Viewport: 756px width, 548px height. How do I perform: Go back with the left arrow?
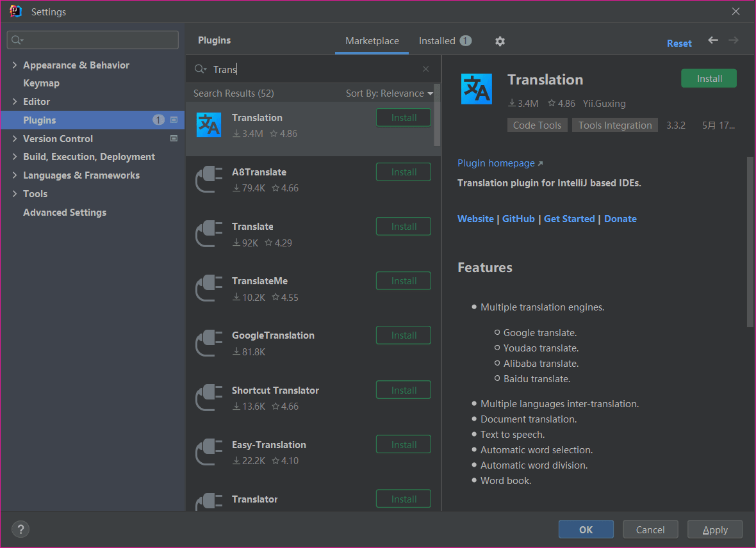click(713, 40)
